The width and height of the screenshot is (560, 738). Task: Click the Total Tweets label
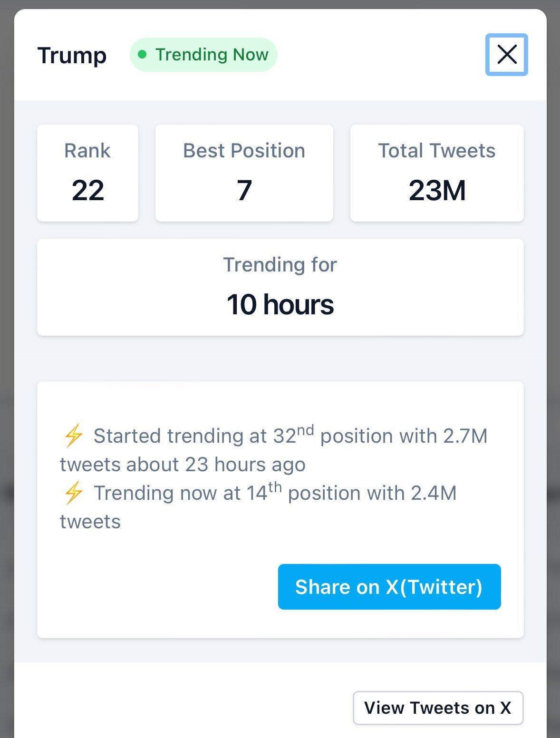[x=437, y=151]
